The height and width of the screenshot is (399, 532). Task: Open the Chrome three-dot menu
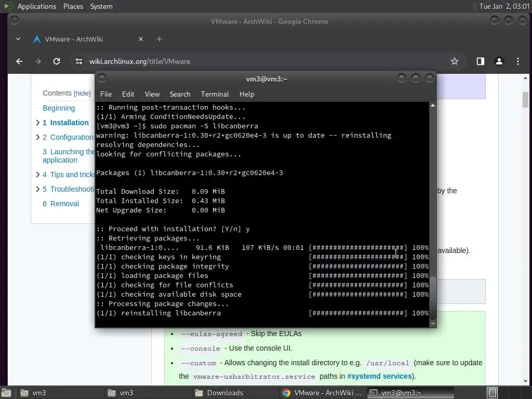[518, 61]
